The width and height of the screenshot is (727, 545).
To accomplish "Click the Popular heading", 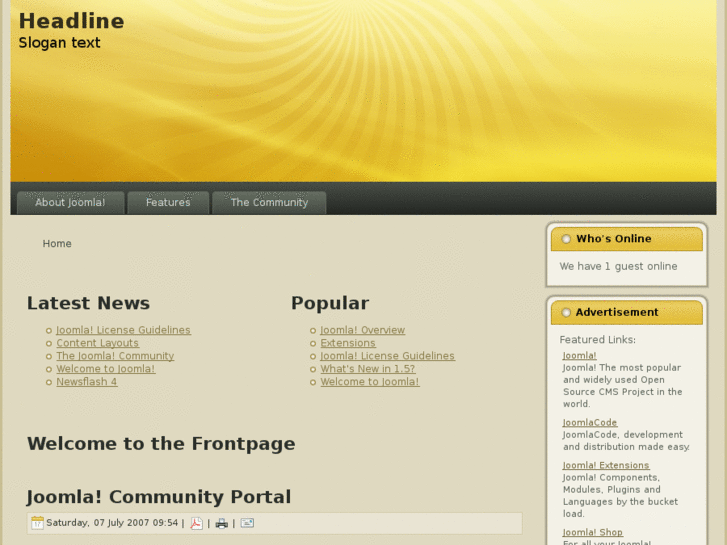I will (330, 303).
